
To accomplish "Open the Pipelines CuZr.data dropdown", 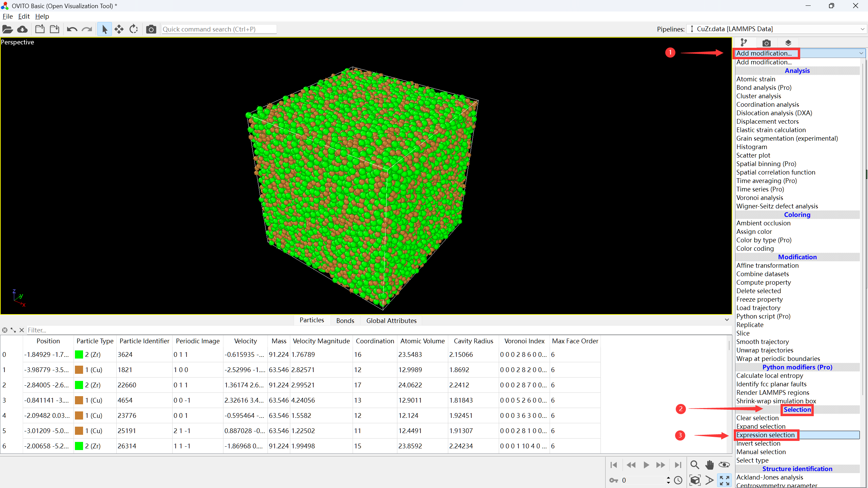I will coord(776,29).
